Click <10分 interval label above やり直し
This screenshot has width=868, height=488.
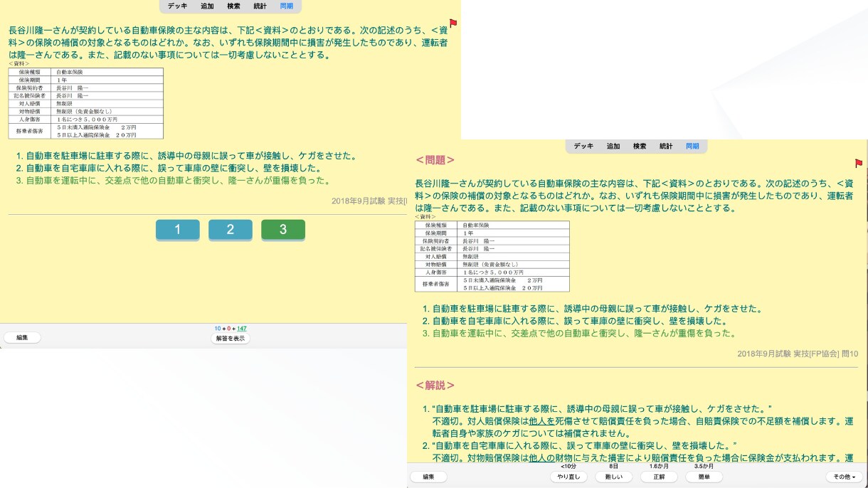click(x=568, y=466)
